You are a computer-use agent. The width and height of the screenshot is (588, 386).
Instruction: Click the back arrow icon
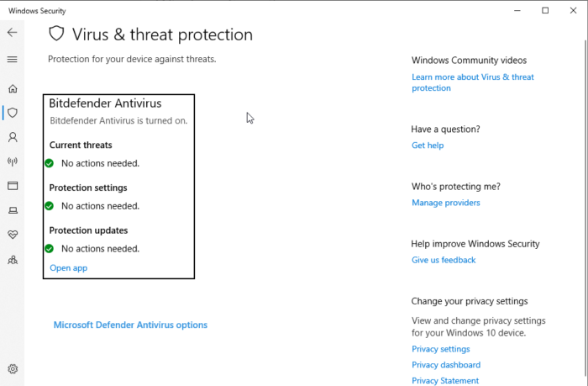pyautogui.click(x=12, y=33)
